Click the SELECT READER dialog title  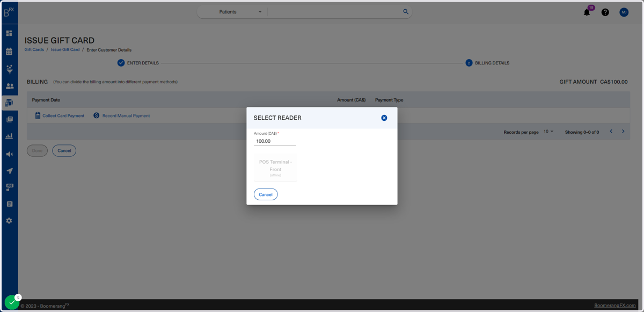point(277,118)
